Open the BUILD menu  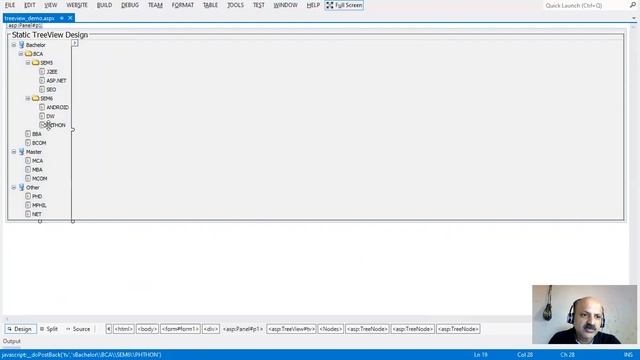tap(104, 5)
